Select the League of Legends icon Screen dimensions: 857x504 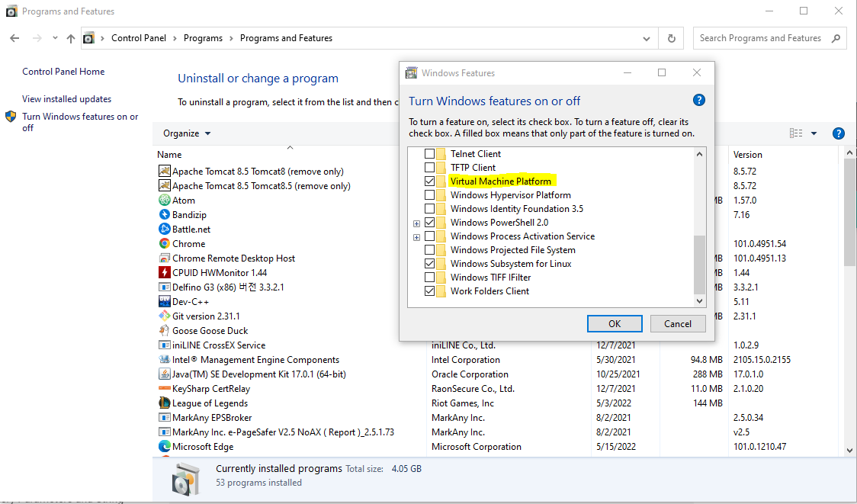164,403
